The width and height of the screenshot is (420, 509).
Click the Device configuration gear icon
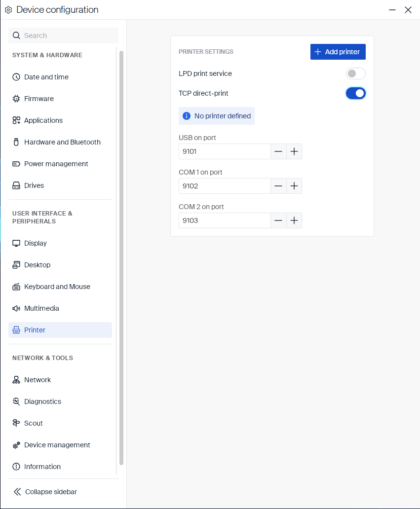coord(8,10)
